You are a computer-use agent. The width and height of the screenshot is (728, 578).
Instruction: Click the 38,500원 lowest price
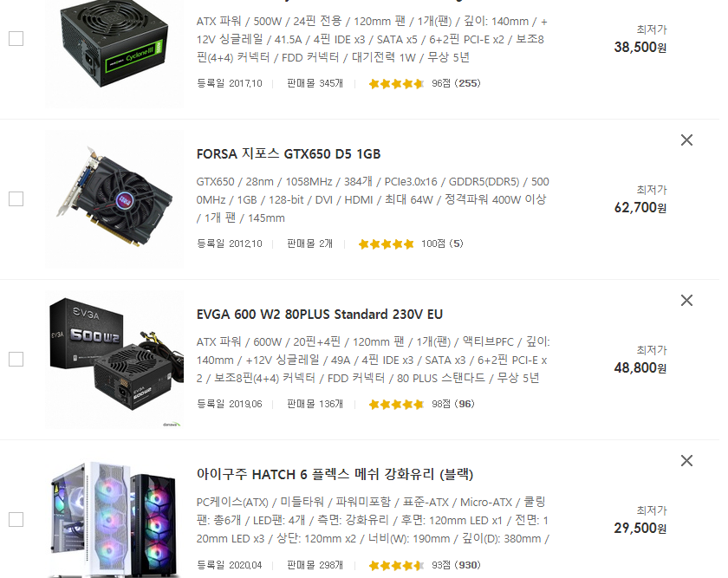click(640, 47)
